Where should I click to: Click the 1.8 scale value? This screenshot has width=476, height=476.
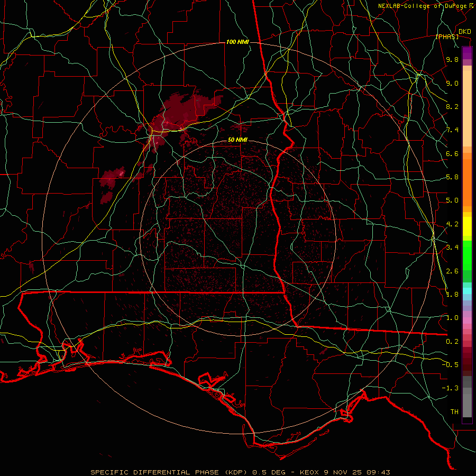452,295
